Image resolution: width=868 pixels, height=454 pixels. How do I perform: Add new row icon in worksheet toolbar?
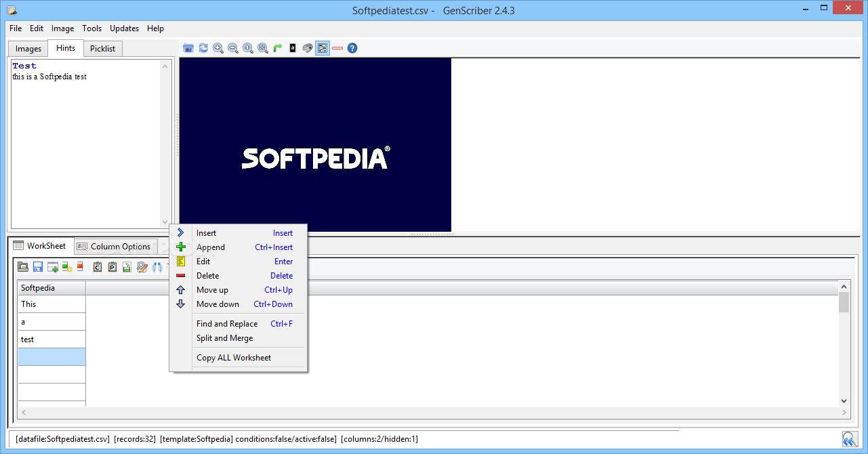52,267
